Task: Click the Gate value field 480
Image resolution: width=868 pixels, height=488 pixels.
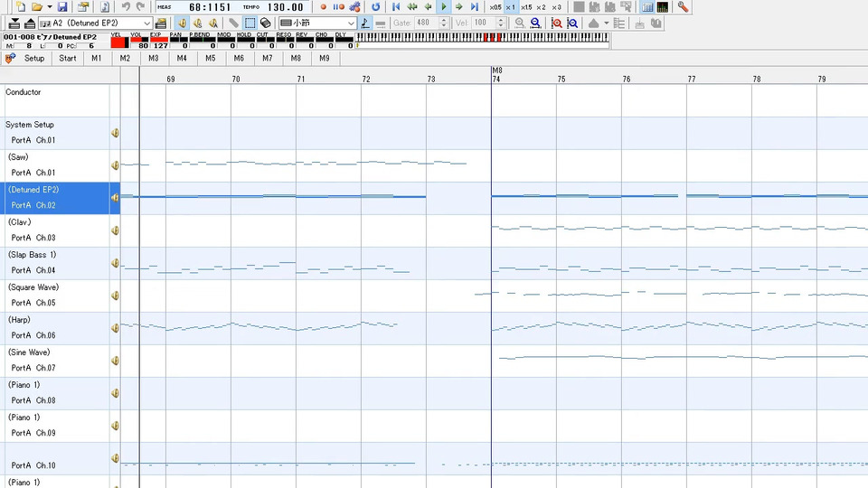Action: pyautogui.click(x=427, y=23)
